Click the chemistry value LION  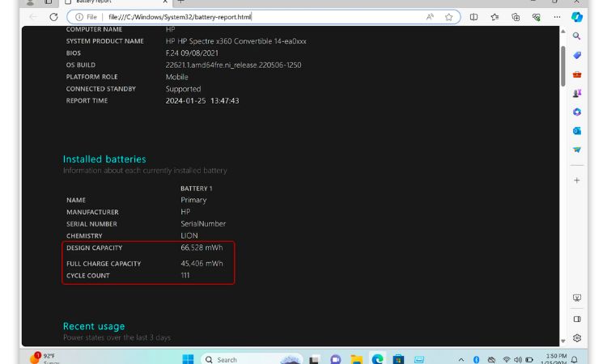pos(189,235)
